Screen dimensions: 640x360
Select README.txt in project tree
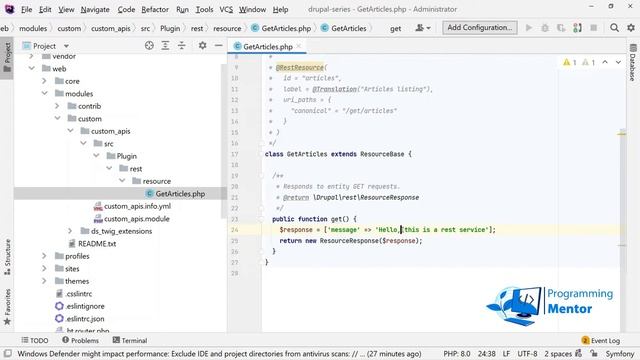tap(97, 244)
